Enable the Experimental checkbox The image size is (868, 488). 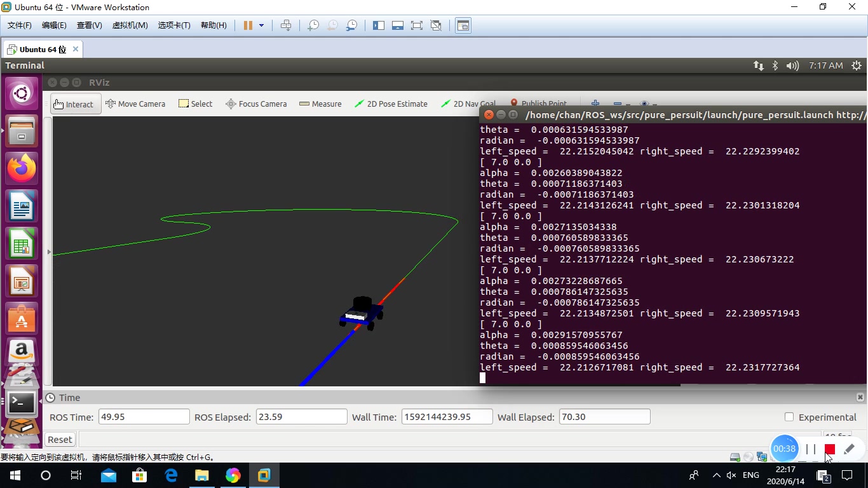(789, 417)
